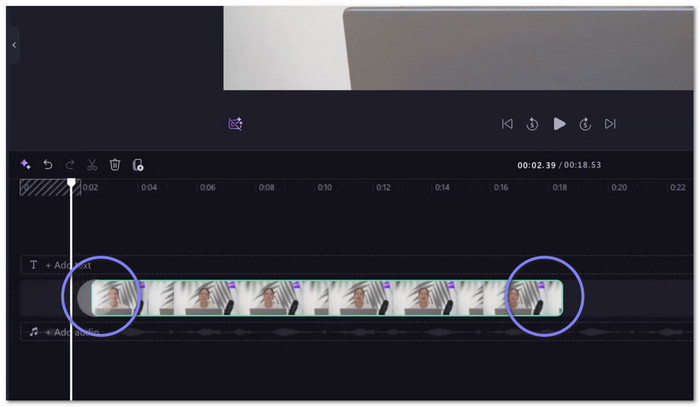Undo the last edit

click(48, 165)
